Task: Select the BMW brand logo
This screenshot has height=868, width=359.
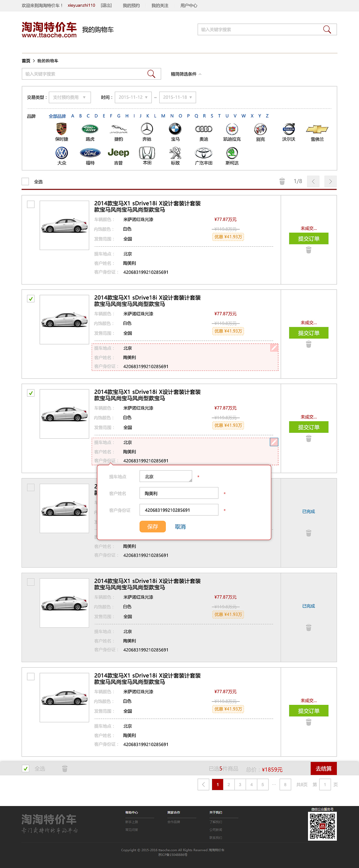Action: 175,129
